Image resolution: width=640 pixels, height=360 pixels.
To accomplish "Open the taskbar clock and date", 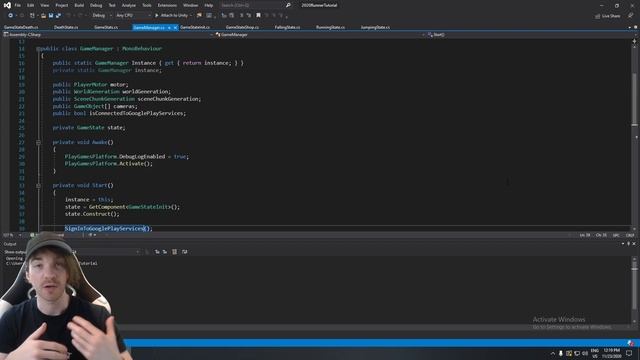I will click(x=611, y=353).
